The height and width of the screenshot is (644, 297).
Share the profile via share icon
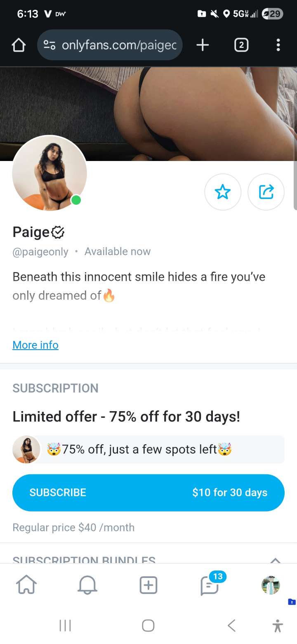(x=266, y=192)
